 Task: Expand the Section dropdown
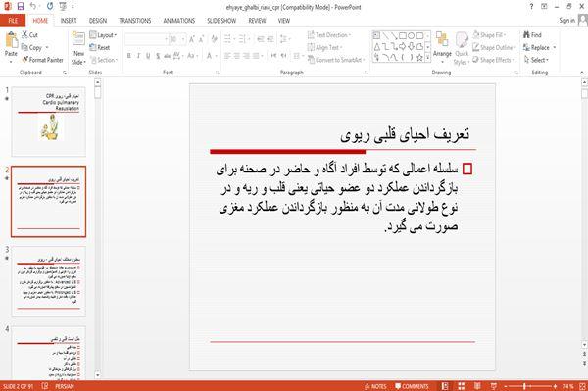[104, 60]
